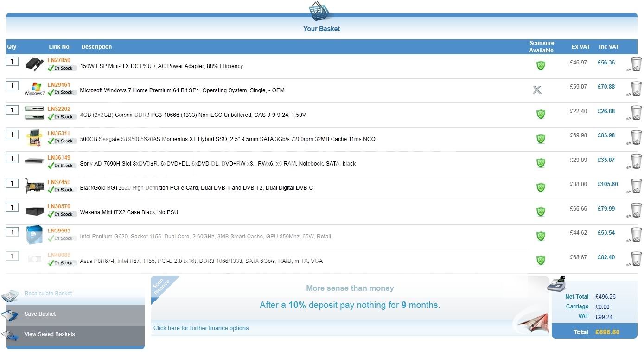Click trash icon for Corsair DDR3 memory
Screen dimensions: 644x352
tap(636, 113)
